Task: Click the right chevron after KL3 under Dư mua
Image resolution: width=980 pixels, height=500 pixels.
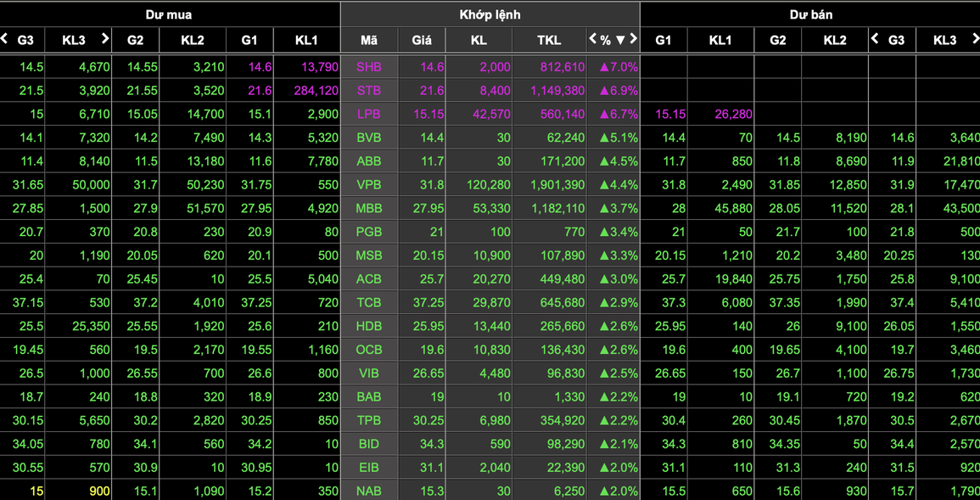Action: click(x=105, y=39)
